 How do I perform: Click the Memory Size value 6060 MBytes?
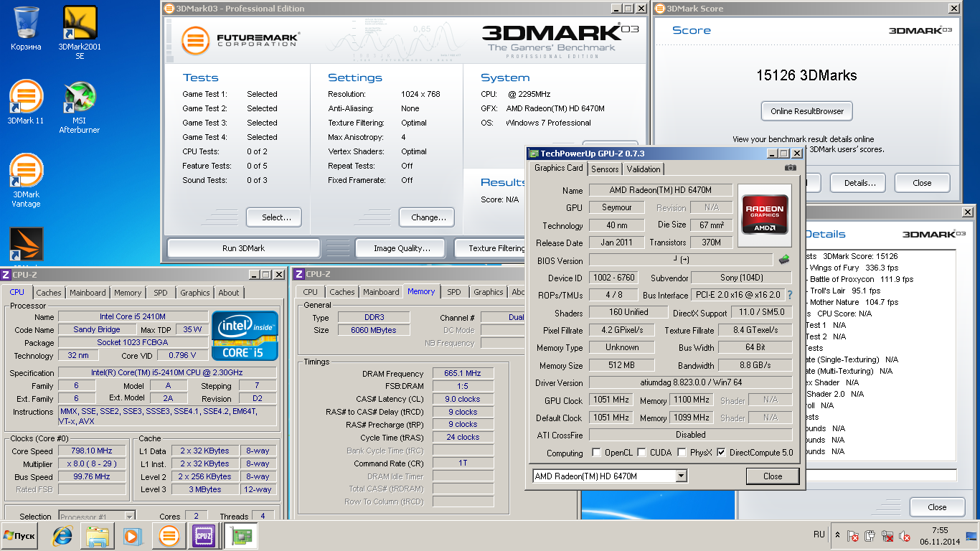[373, 330]
